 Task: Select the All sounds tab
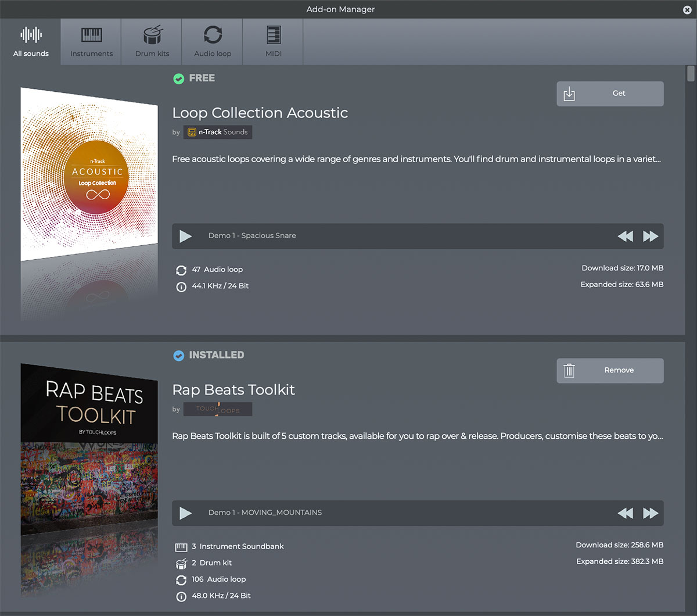click(31, 41)
